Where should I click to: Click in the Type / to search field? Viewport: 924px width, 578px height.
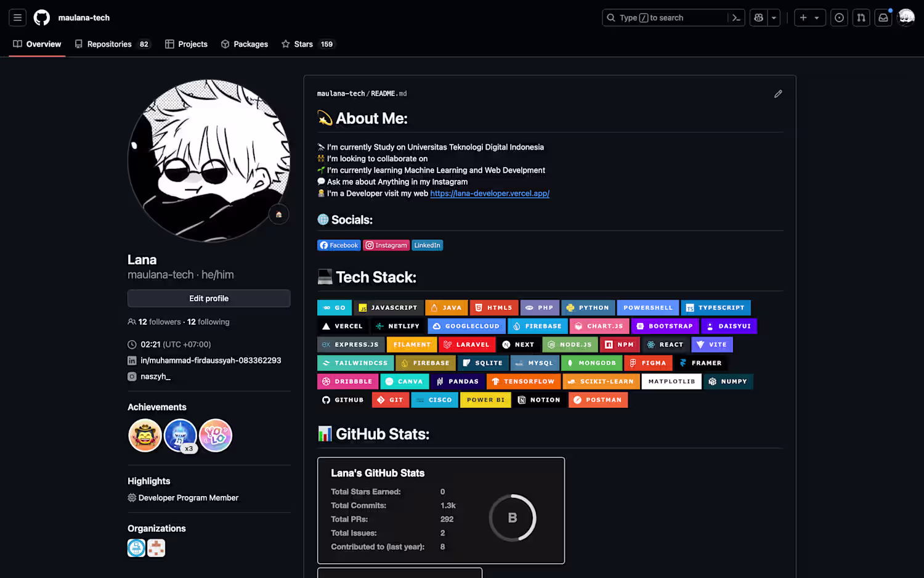[x=673, y=18]
